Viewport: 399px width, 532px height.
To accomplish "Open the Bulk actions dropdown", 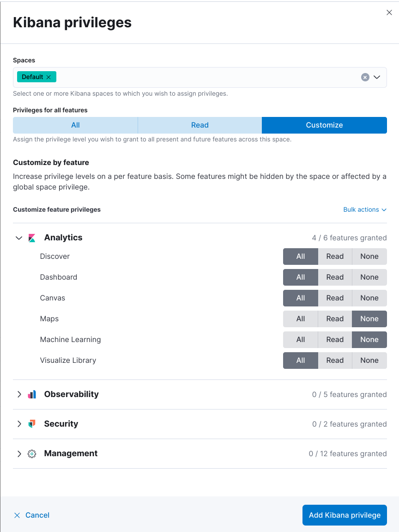I will tap(365, 209).
